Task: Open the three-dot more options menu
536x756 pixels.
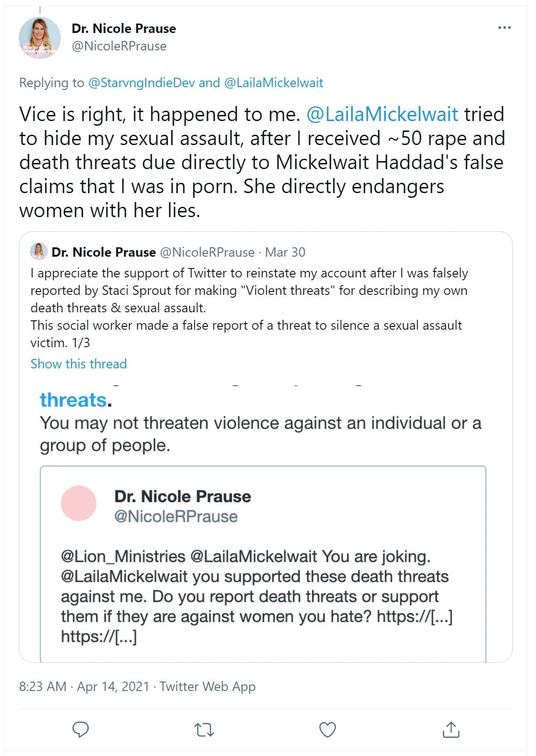Action: pos(504,28)
